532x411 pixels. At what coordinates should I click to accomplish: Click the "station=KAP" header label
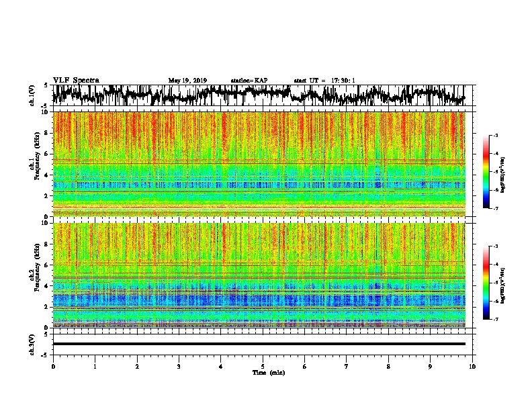coord(249,81)
